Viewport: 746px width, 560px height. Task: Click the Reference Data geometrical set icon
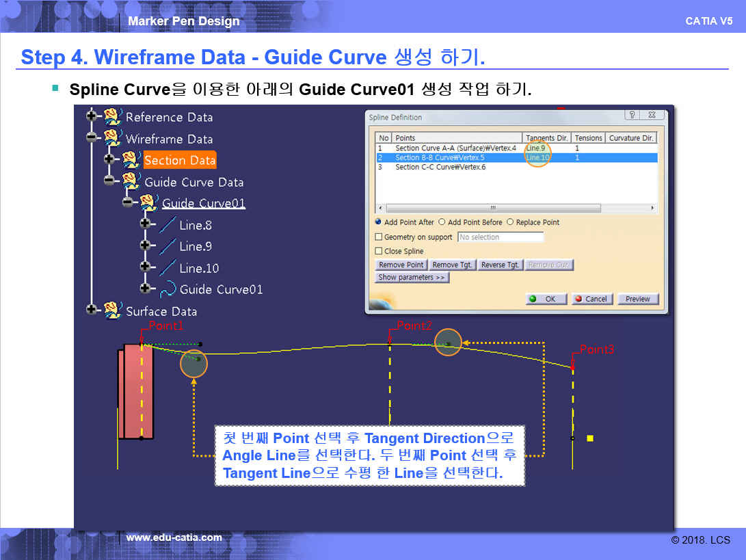click(112, 117)
